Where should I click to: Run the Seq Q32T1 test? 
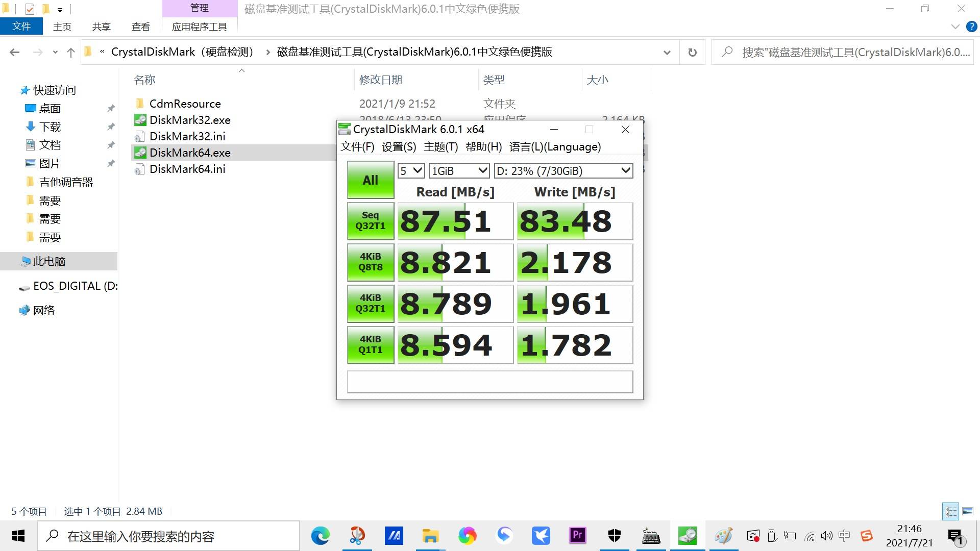371,221
